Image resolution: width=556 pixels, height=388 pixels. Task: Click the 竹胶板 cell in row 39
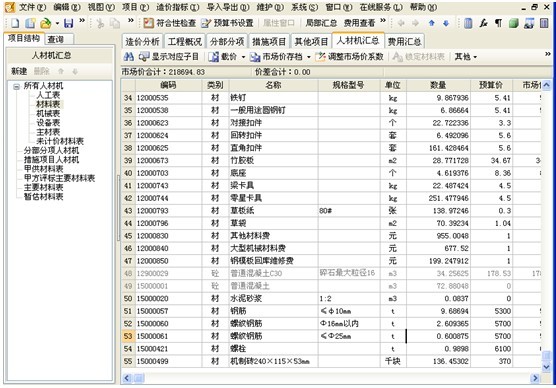(x=273, y=161)
